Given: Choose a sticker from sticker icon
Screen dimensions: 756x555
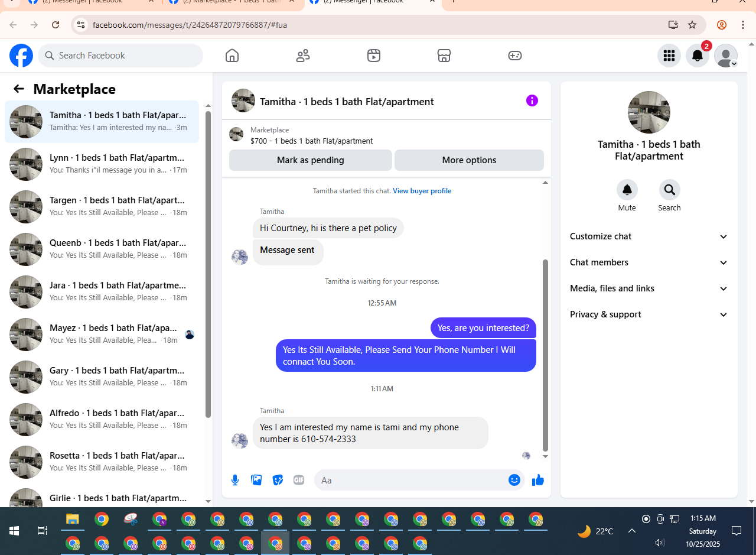Looking at the screenshot, I should coord(278,480).
